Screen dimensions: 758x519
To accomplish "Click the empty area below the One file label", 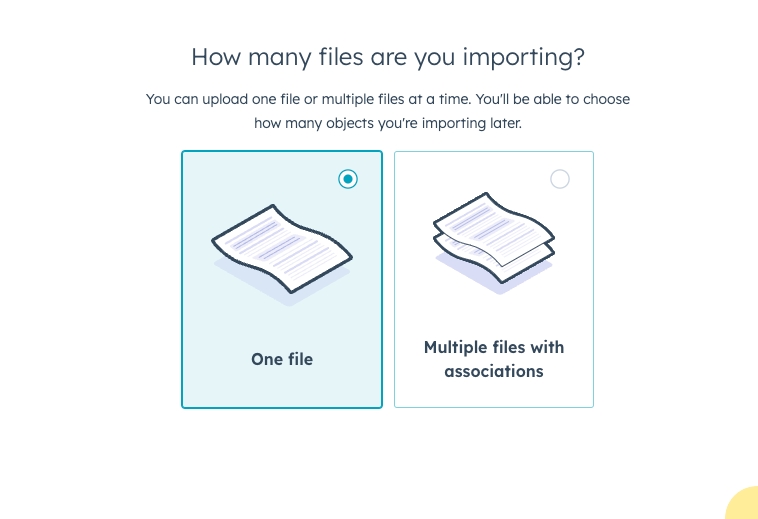I will (x=282, y=388).
